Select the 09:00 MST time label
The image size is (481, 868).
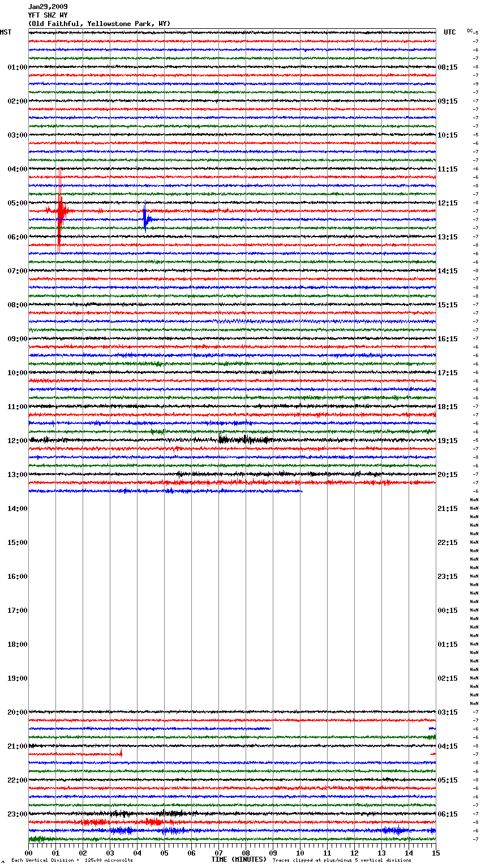click(x=18, y=339)
